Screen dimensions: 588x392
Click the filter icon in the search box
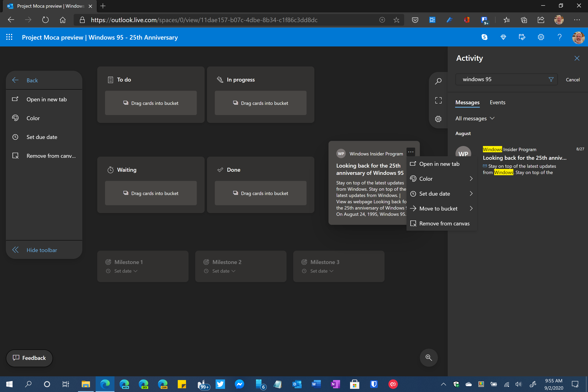(551, 79)
